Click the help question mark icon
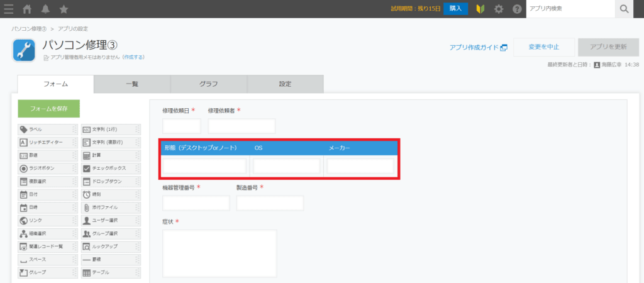This screenshot has width=644, height=283. [517, 9]
